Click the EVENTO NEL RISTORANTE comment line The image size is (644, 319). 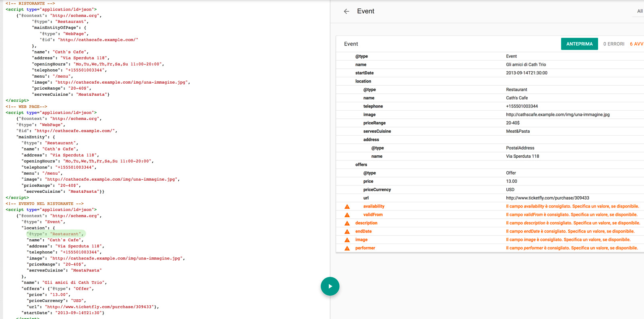point(45,204)
